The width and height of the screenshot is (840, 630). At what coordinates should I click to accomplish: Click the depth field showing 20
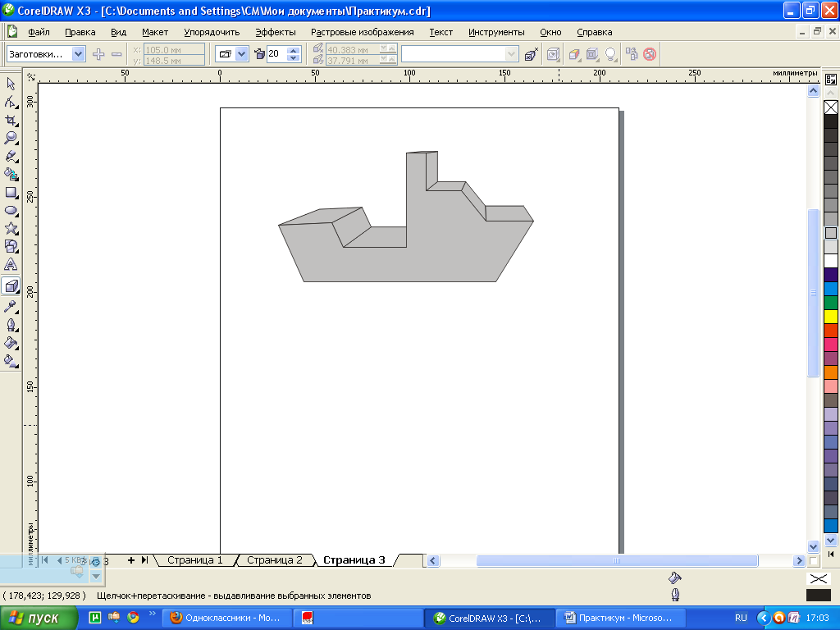click(x=277, y=54)
